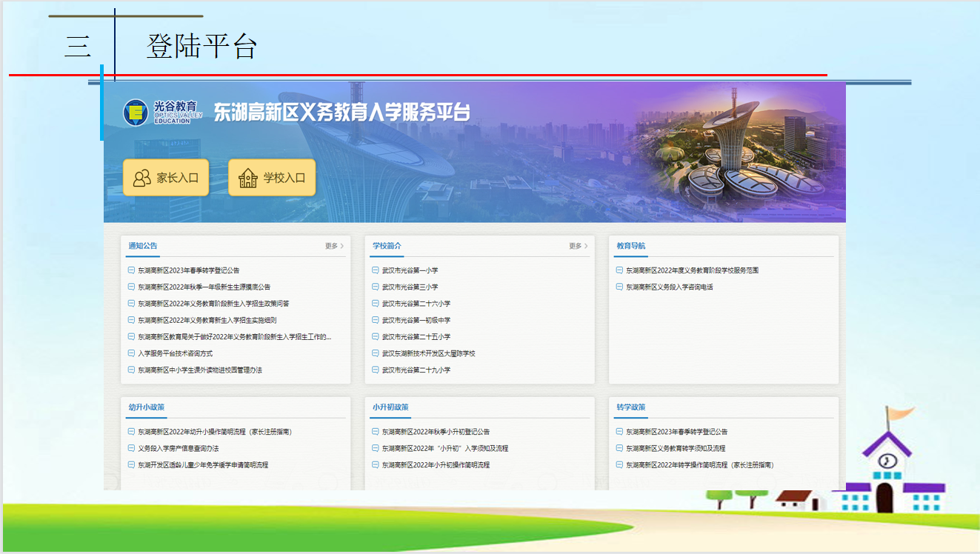Expand 更多 in the 通知公告 panel

(x=334, y=246)
